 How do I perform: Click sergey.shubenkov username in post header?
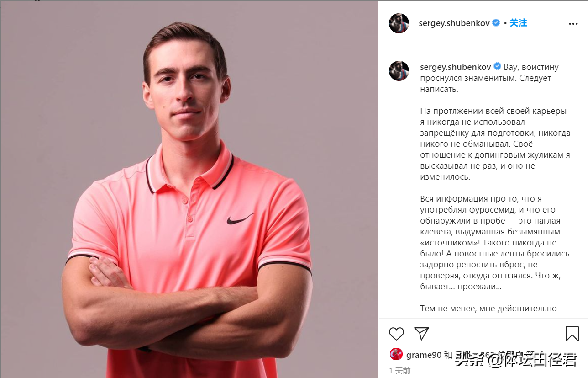(x=454, y=23)
